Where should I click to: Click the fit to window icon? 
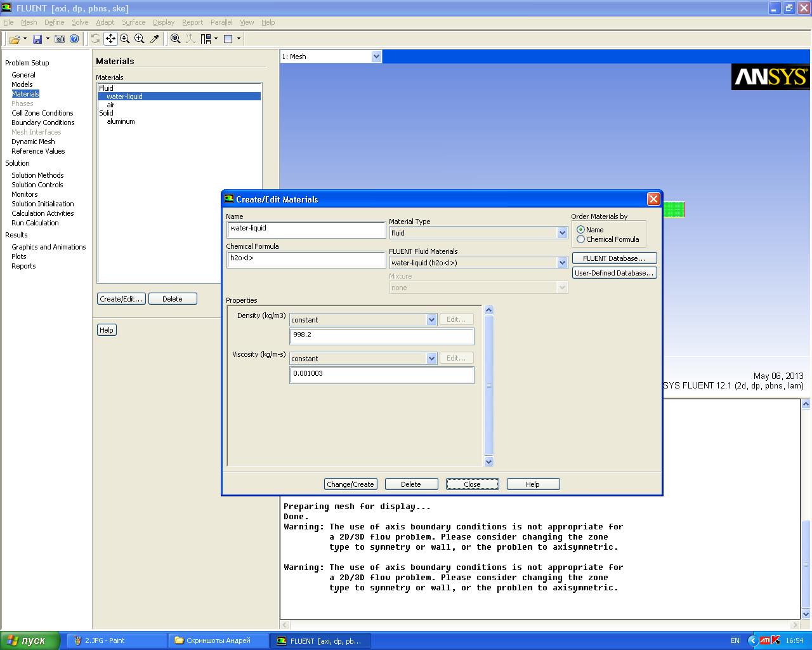[x=176, y=39]
